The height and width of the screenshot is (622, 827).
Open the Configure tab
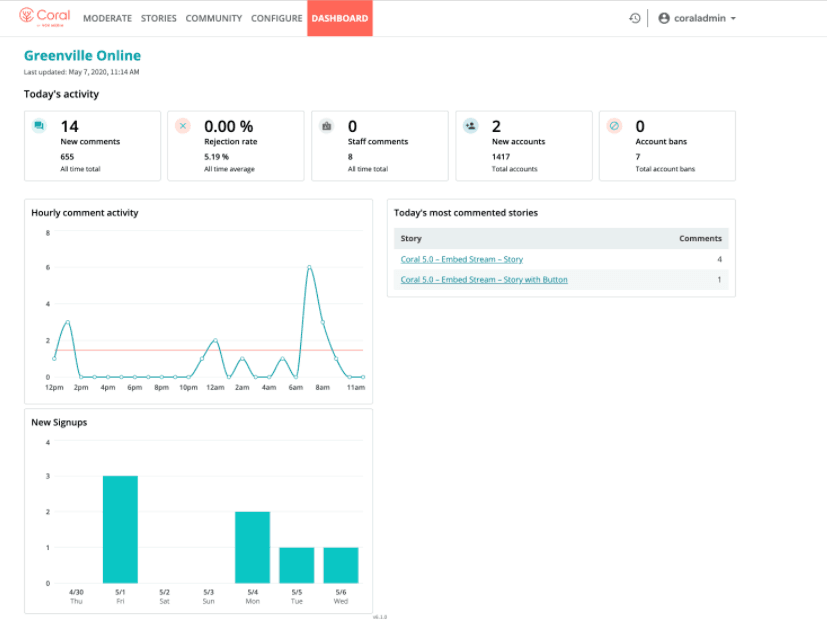pyautogui.click(x=276, y=18)
